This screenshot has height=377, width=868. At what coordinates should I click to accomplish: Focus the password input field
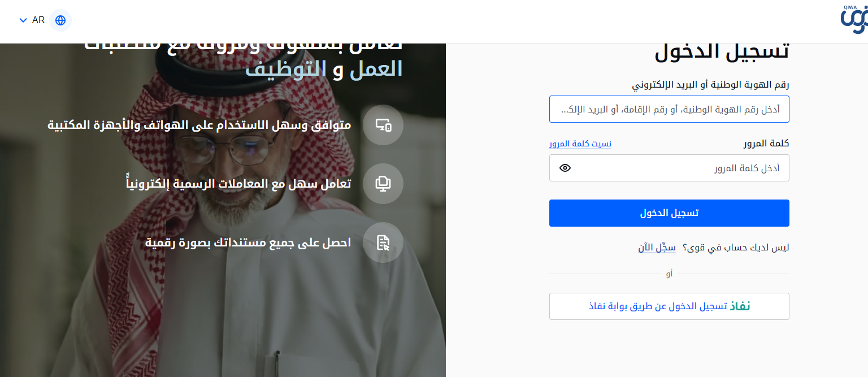pyautogui.click(x=669, y=168)
